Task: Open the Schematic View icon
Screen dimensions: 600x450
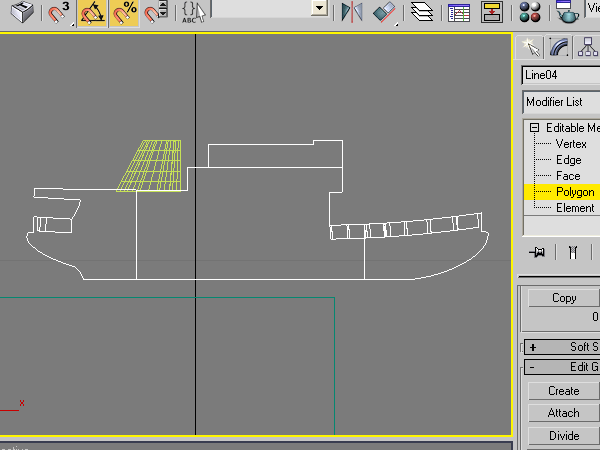Action: click(x=492, y=13)
